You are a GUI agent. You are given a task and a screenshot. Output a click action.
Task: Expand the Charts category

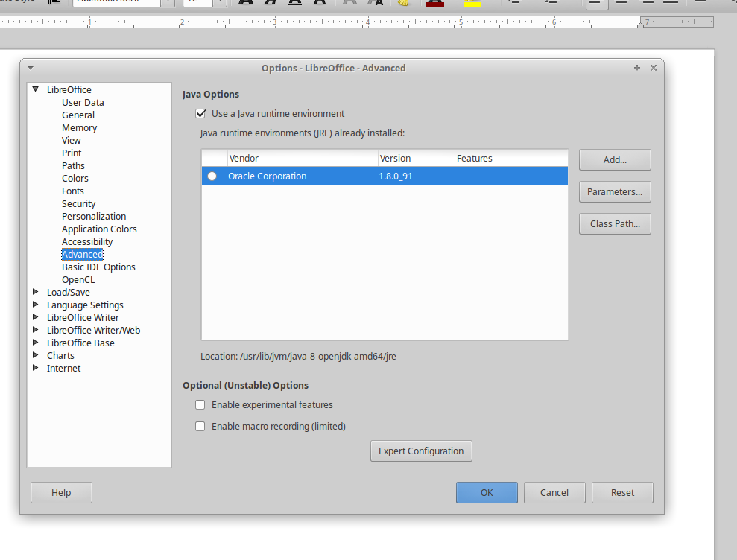pos(35,355)
